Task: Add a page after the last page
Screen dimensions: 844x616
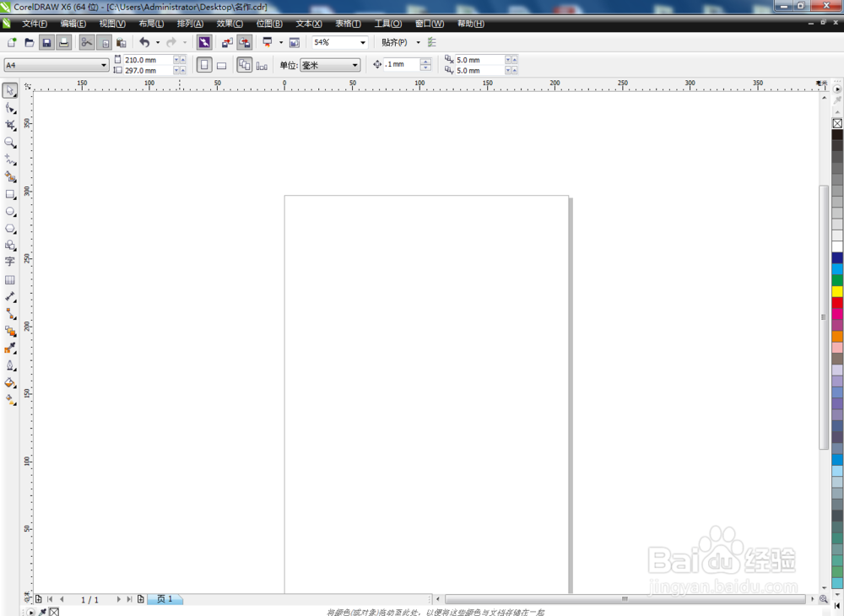Action: click(140, 599)
